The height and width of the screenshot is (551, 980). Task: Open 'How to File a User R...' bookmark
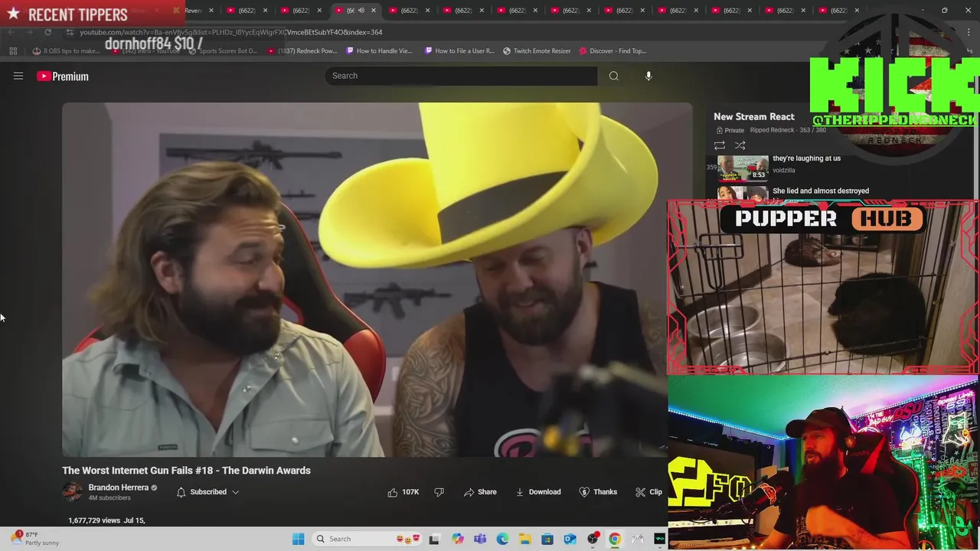(x=459, y=51)
